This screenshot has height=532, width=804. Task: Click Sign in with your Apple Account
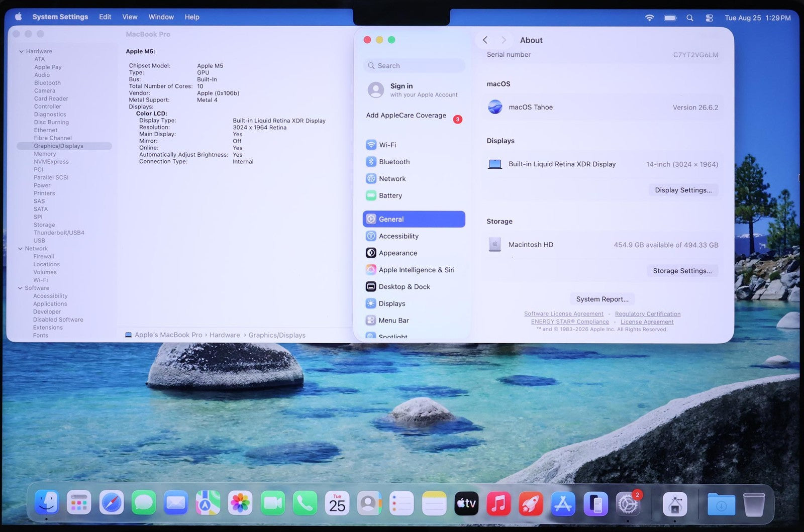pyautogui.click(x=414, y=90)
